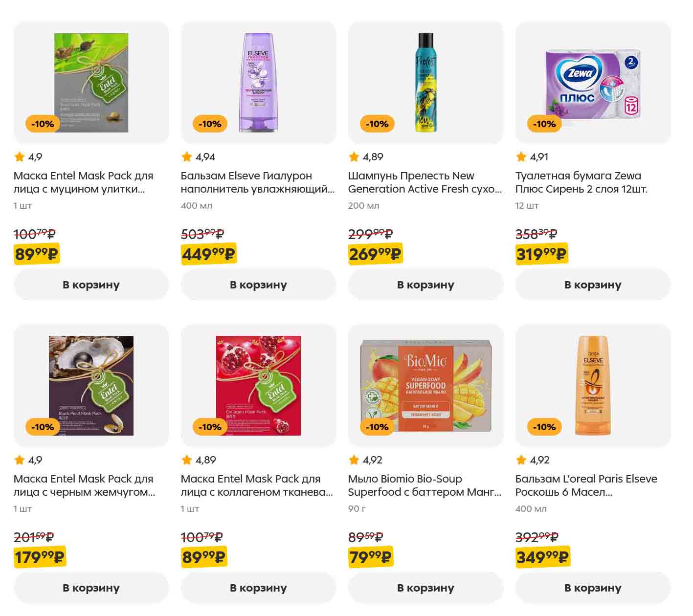The width and height of the screenshot is (693, 616).
Task: Open 'Маска Entel Mask Pack' black pearl title
Action: (x=84, y=485)
